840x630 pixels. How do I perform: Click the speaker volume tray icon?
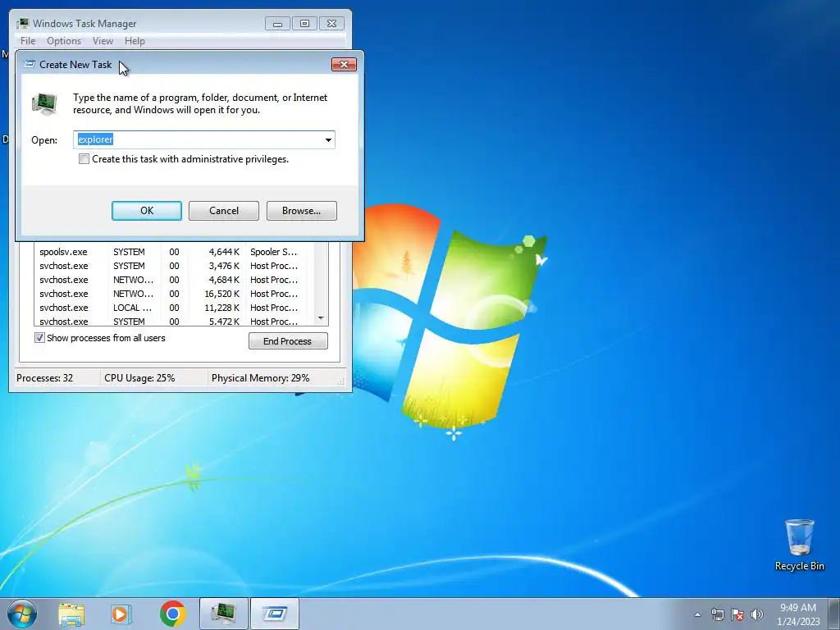coord(757,614)
